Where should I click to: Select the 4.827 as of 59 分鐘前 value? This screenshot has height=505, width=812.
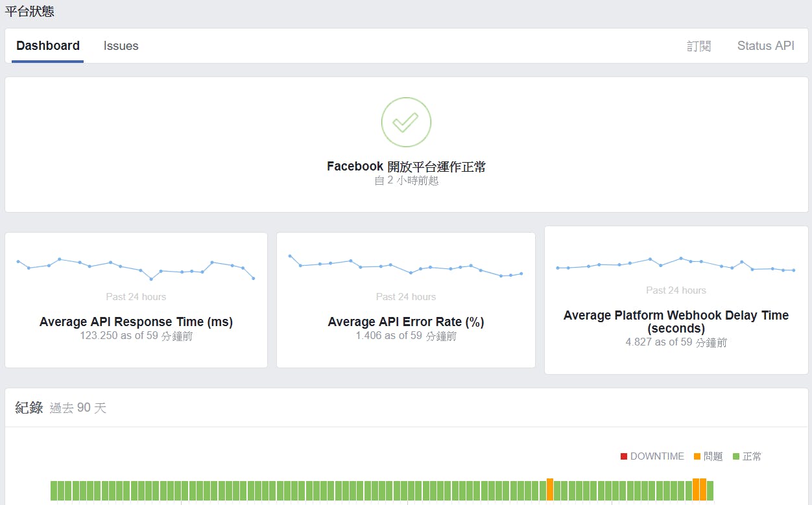coord(676,342)
